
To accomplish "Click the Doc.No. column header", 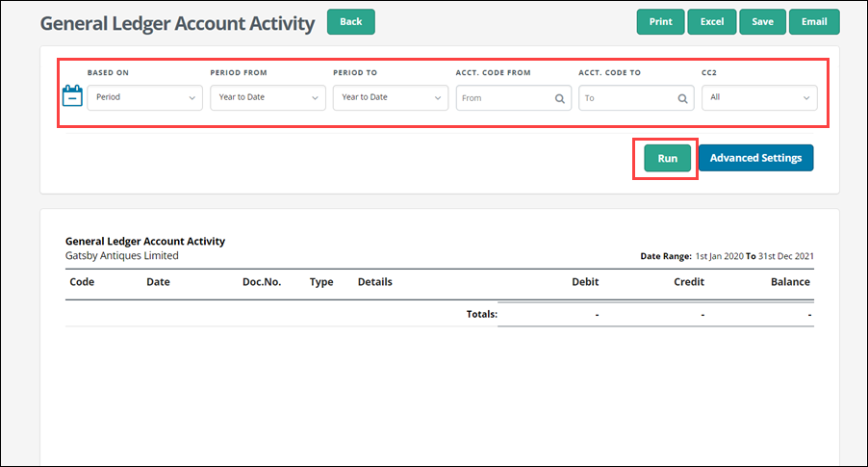I will click(262, 282).
